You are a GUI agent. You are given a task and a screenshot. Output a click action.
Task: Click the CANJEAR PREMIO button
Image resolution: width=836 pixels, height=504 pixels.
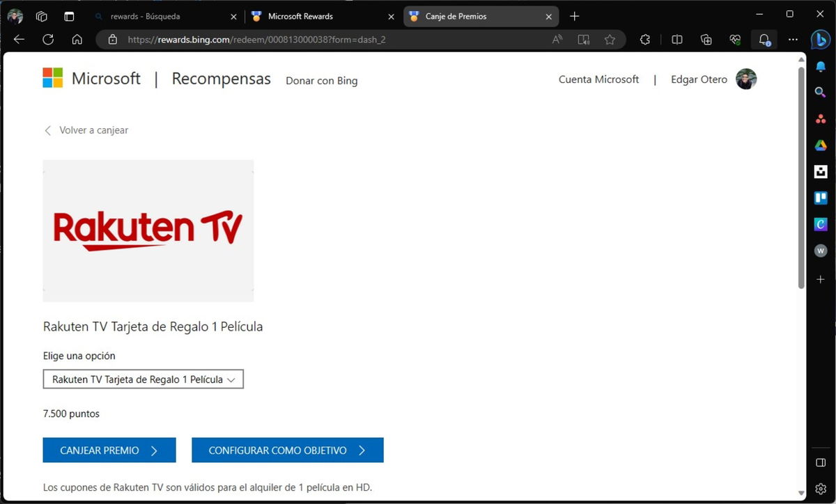[x=109, y=450]
